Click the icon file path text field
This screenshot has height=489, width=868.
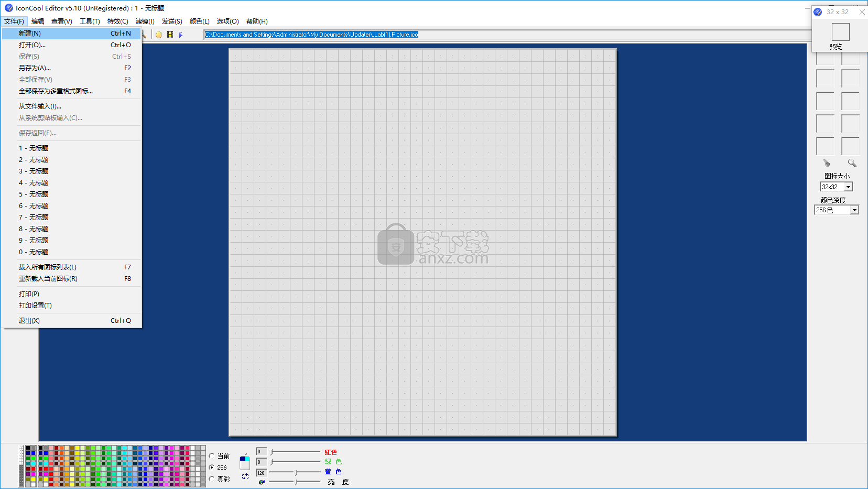point(507,35)
